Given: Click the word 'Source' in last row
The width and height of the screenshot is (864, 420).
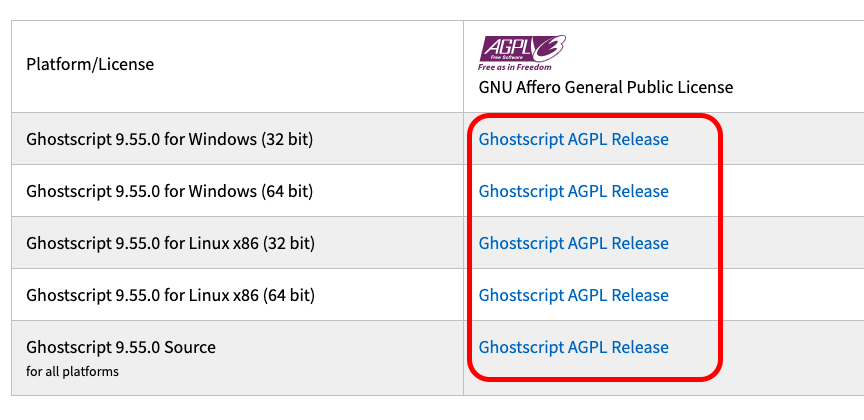Looking at the screenshot, I should 190,347.
